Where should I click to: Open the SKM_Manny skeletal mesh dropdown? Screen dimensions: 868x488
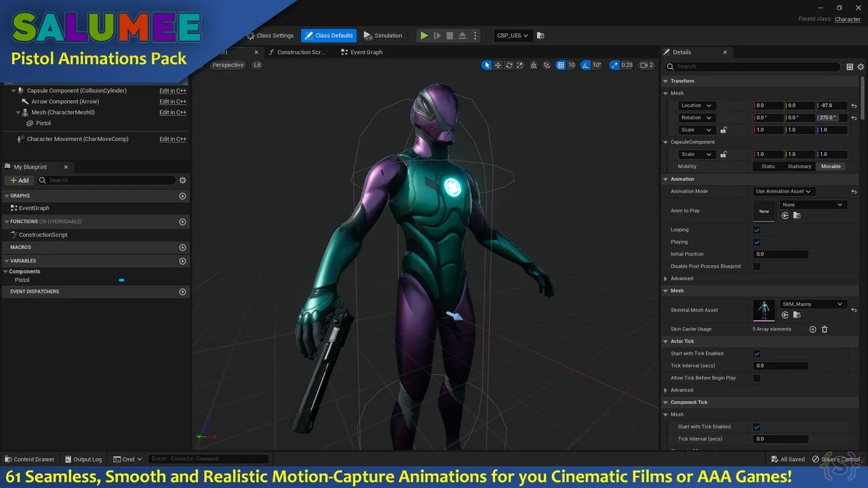click(x=812, y=304)
